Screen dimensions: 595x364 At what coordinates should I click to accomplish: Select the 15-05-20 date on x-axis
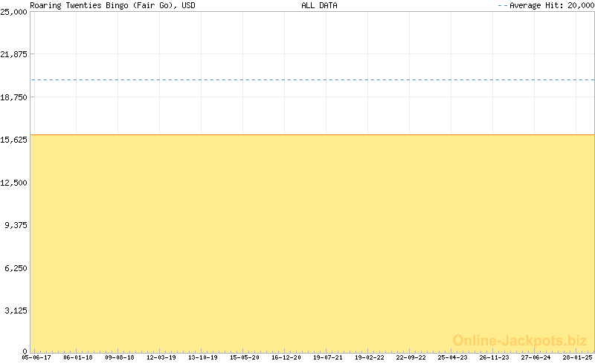[x=245, y=357]
